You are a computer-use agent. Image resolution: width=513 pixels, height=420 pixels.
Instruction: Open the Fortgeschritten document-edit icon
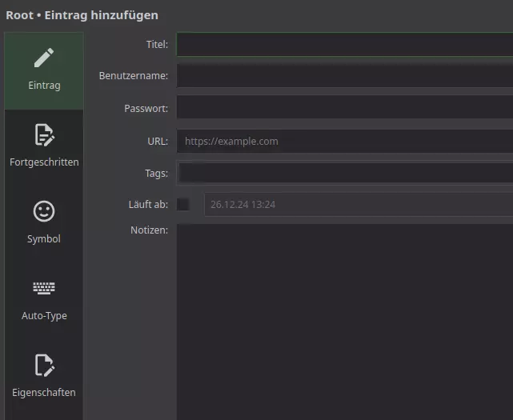tap(44, 134)
